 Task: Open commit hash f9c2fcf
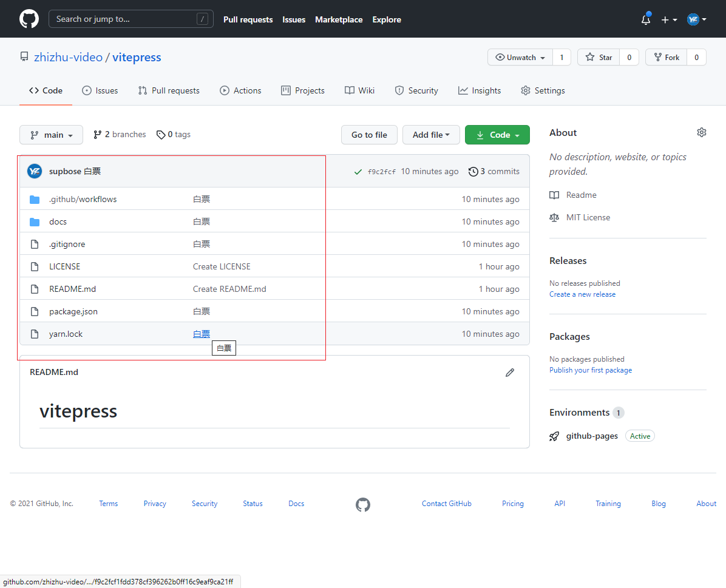coord(382,172)
